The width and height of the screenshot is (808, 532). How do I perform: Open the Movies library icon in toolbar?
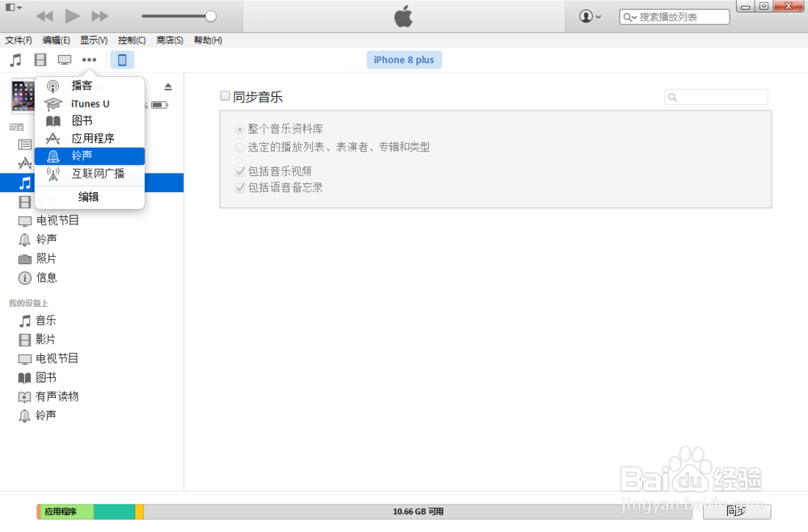point(40,61)
